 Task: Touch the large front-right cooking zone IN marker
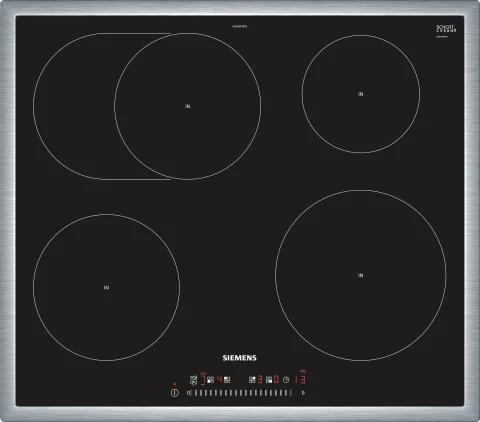click(361, 275)
